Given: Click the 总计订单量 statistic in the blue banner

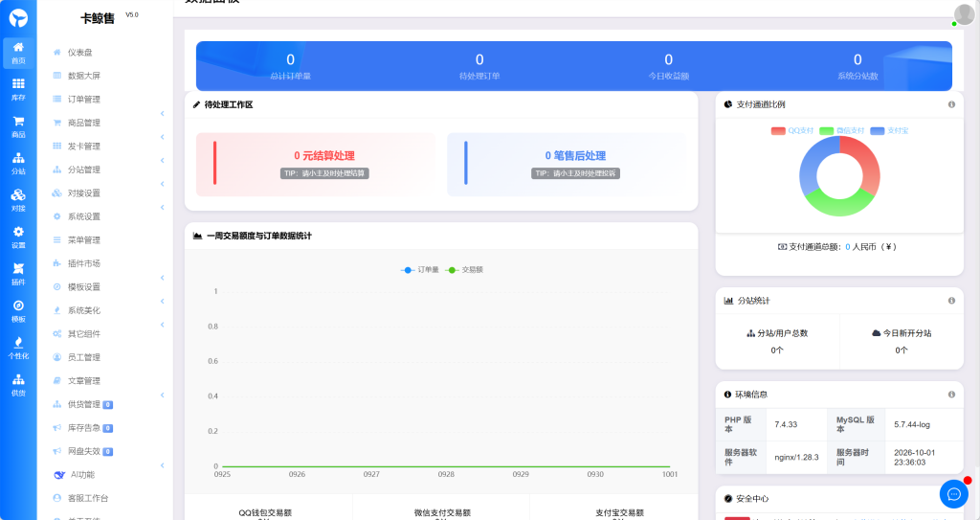Looking at the screenshot, I should [291, 66].
